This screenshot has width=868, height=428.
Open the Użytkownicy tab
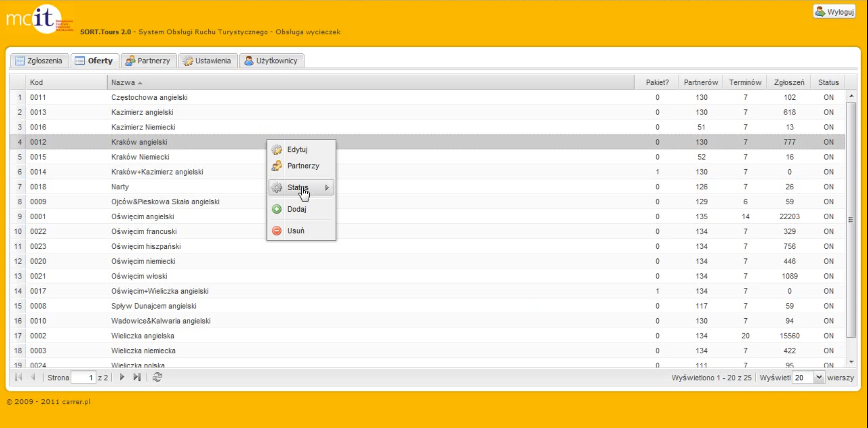[x=271, y=61]
